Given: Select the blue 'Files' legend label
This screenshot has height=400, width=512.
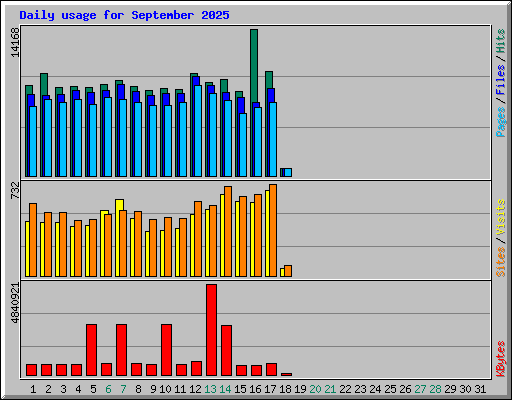Looking at the screenshot, I should coord(501,80).
